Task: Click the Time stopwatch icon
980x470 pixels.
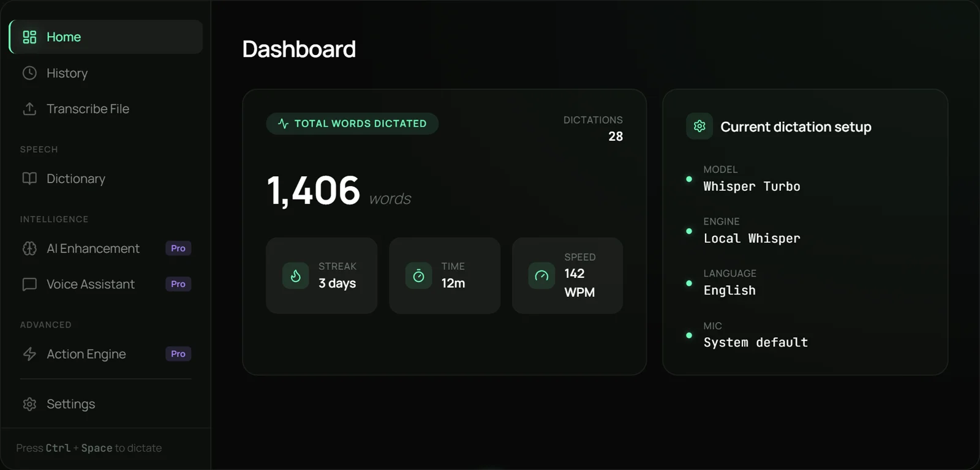Action: pos(418,276)
